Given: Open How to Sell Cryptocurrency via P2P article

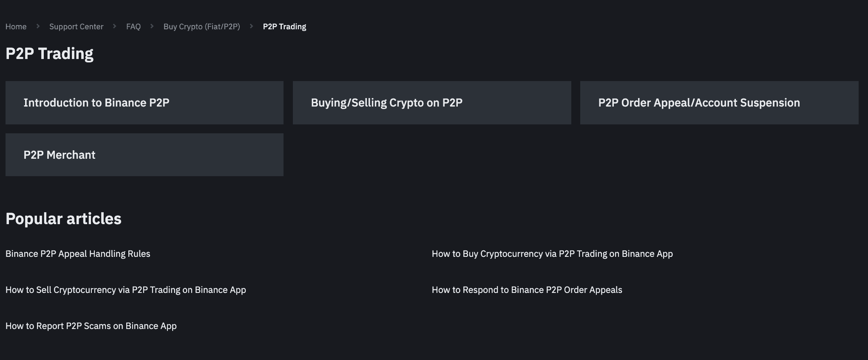Looking at the screenshot, I should tap(125, 290).
